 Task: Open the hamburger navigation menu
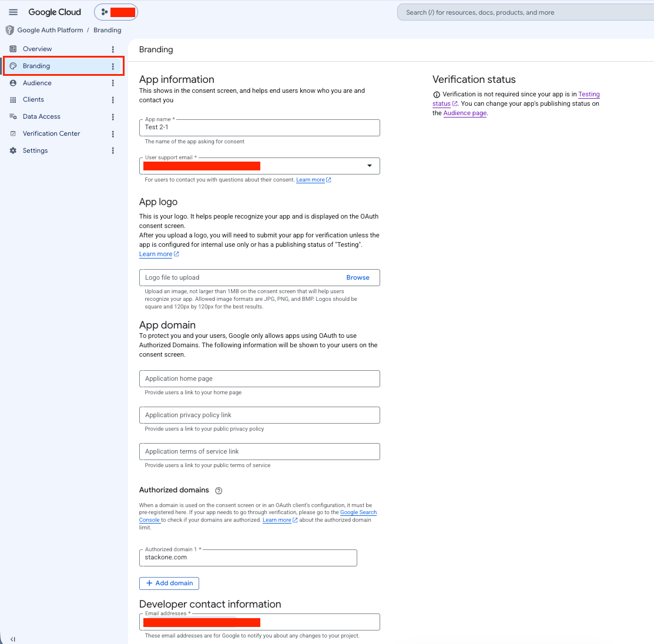coord(14,12)
